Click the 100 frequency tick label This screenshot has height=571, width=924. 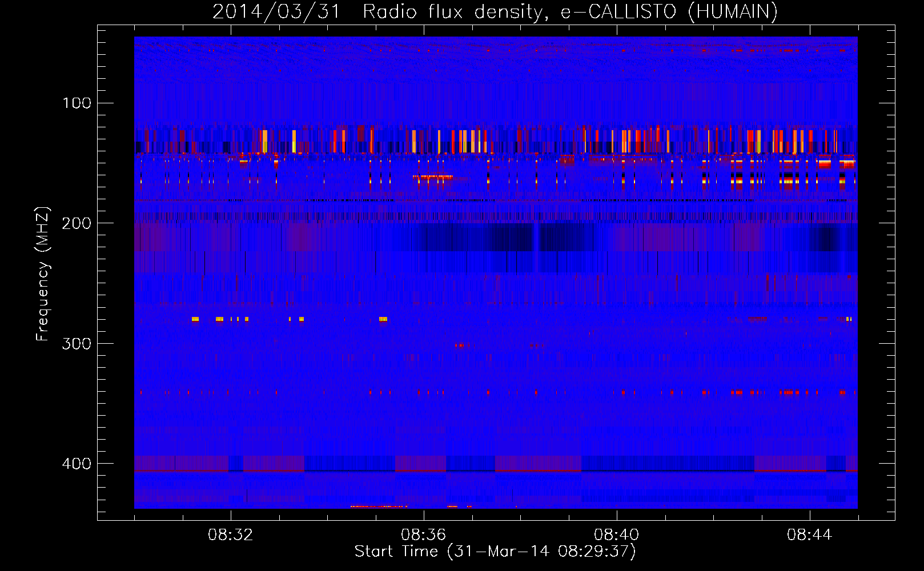pos(77,103)
